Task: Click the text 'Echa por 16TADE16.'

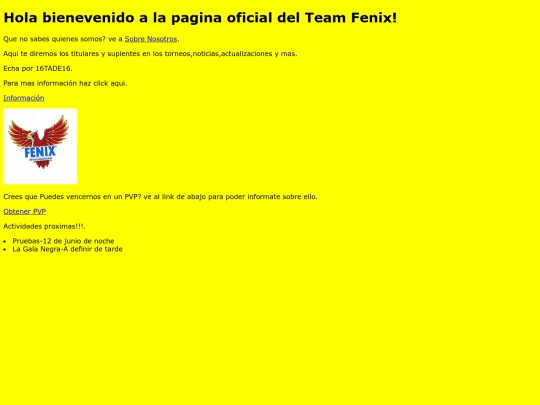Action: point(38,69)
